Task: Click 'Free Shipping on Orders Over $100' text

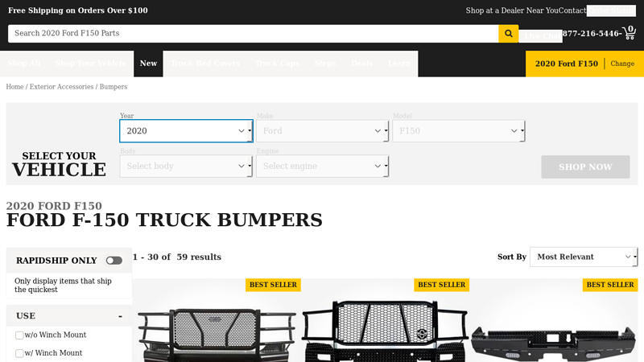Action: [78, 10]
